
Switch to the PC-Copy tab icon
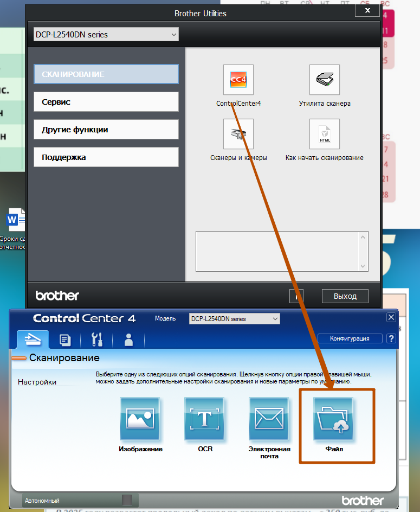coord(65,340)
